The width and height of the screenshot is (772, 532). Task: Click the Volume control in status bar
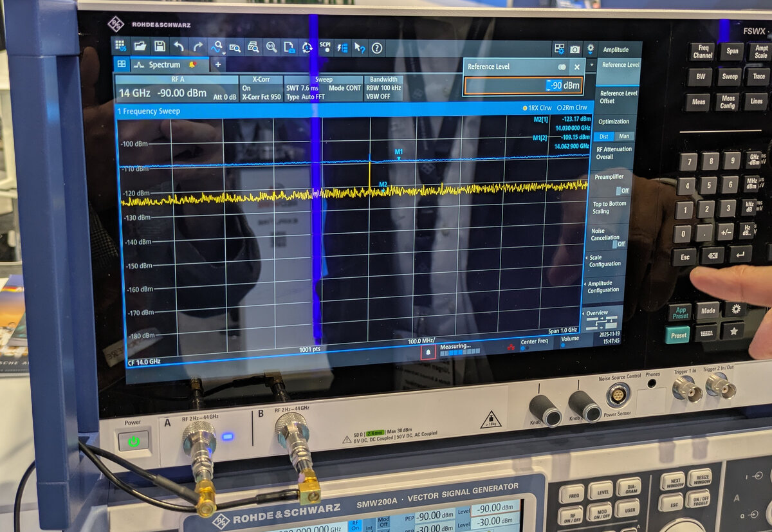[x=569, y=341]
